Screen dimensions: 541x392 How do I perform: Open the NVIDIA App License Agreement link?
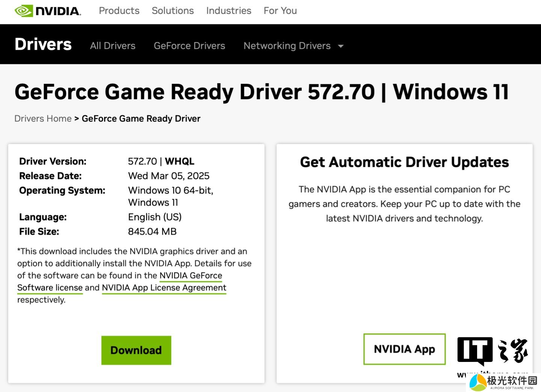pyautogui.click(x=164, y=288)
